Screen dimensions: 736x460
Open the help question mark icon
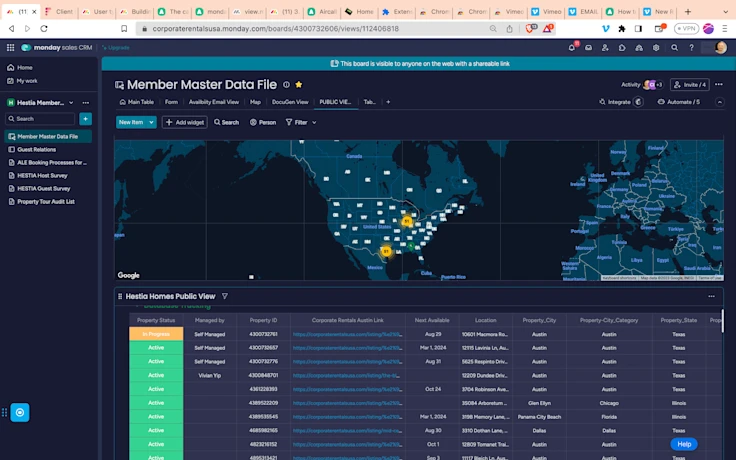(x=691, y=47)
